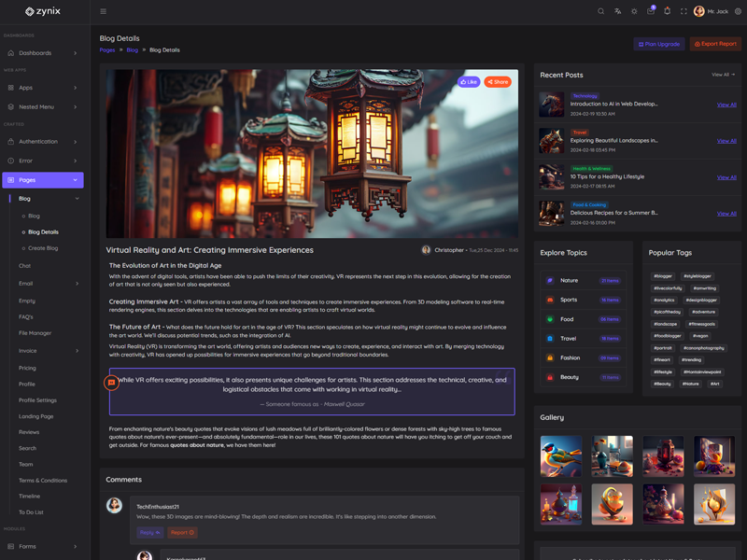
Task: Toggle fullscreen mode
Action: [684, 11]
